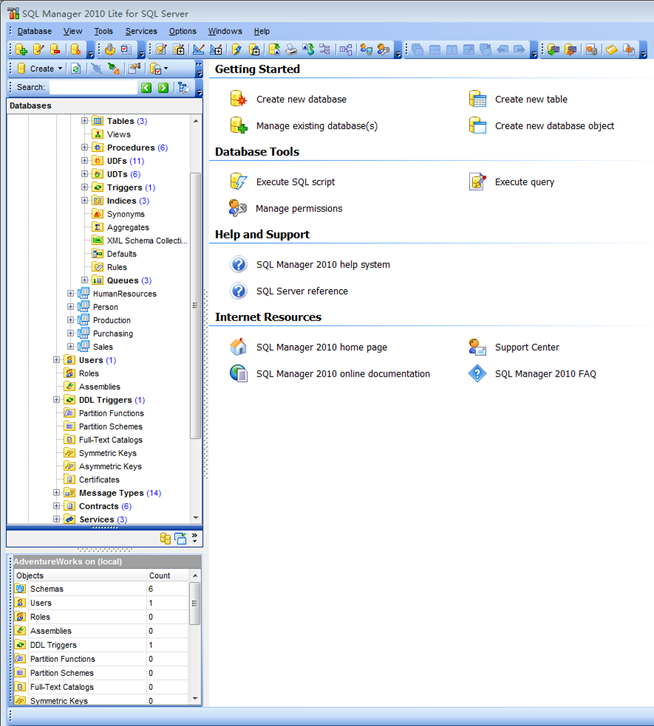Select Partition Functions in the database tree
This screenshot has height=726, width=654.
point(111,413)
